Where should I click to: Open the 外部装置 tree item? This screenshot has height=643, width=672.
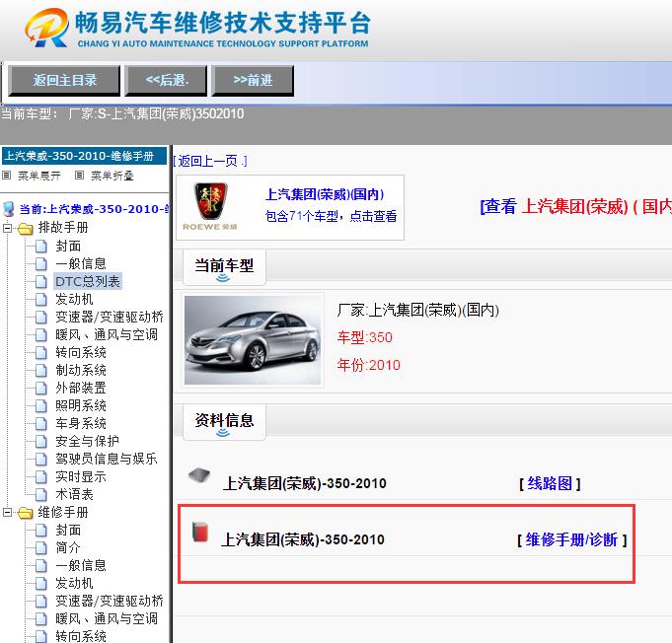tap(81, 388)
